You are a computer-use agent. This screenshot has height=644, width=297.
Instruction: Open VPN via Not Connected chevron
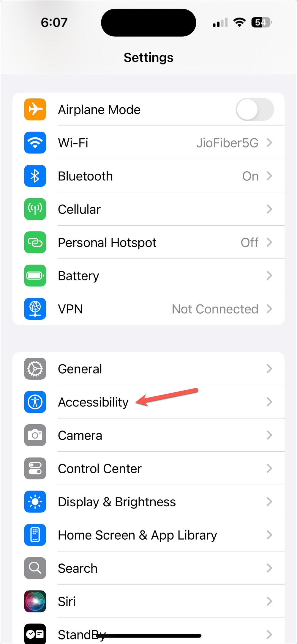point(269,309)
